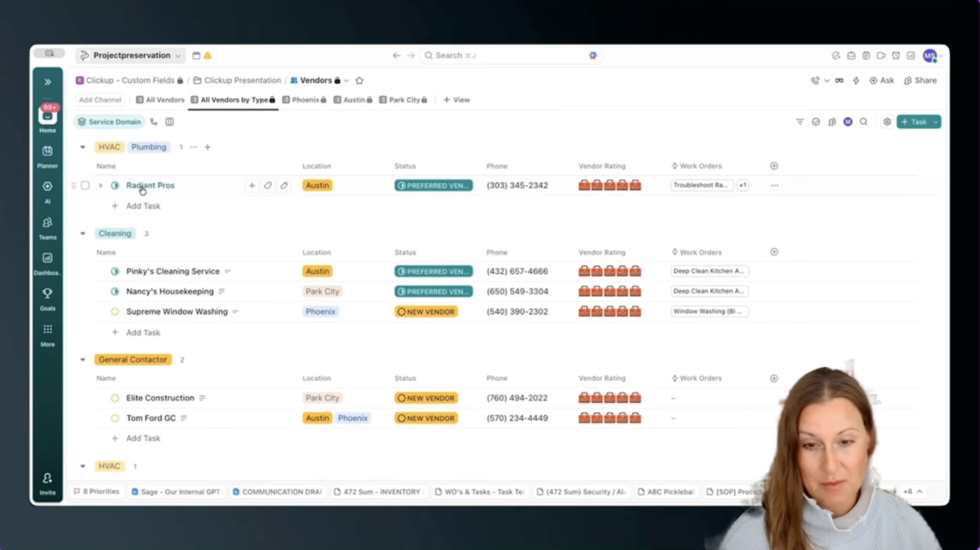
Task: Click the Invite icon in the sidebar
Action: point(48,483)
